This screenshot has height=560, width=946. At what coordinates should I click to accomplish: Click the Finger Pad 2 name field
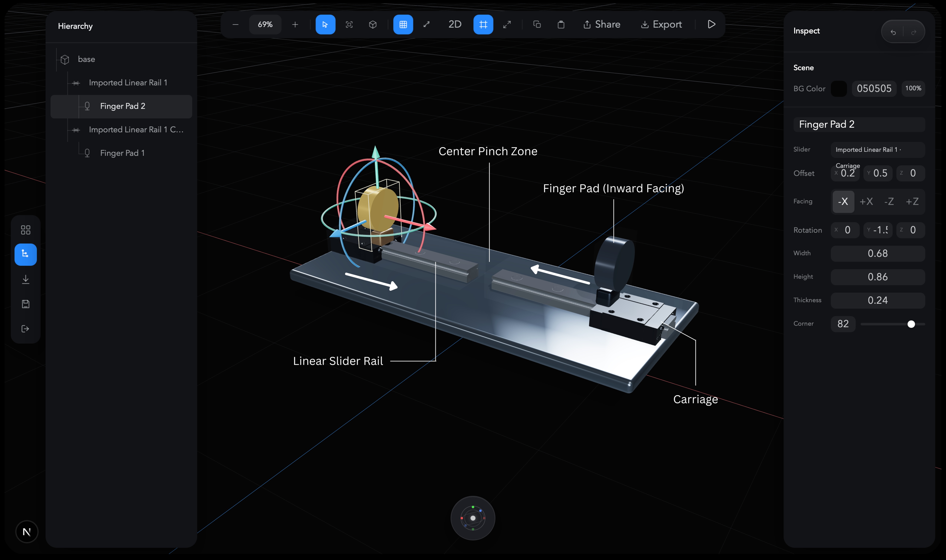[x=859, y=125]
